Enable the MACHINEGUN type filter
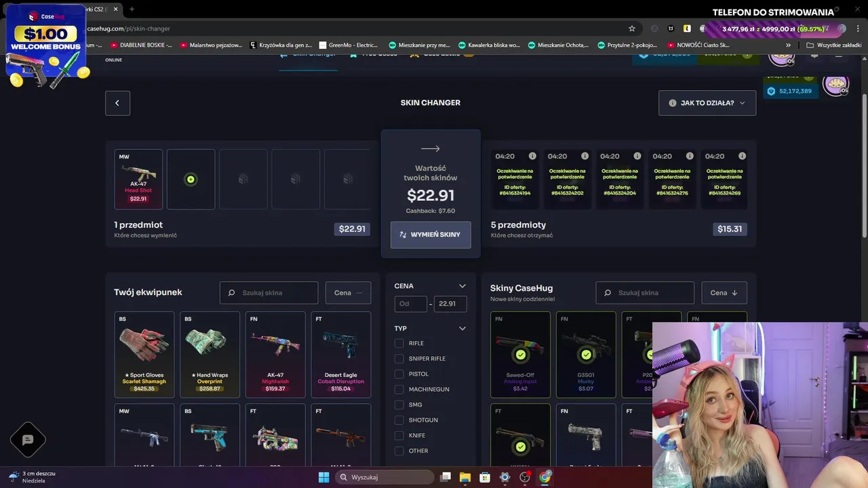This screenshot has height=488, width=868. (x=399, y=390)
